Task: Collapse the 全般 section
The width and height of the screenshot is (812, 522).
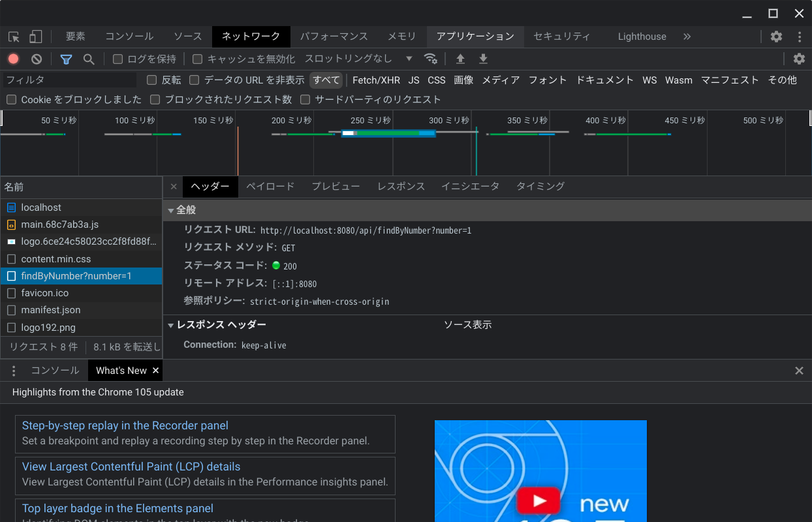Action: click(x=171, y=210)
